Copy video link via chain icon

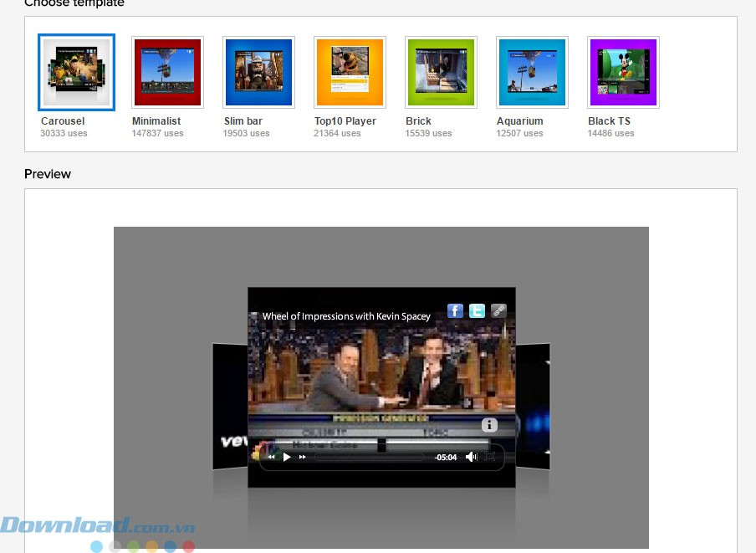[498, 311]
